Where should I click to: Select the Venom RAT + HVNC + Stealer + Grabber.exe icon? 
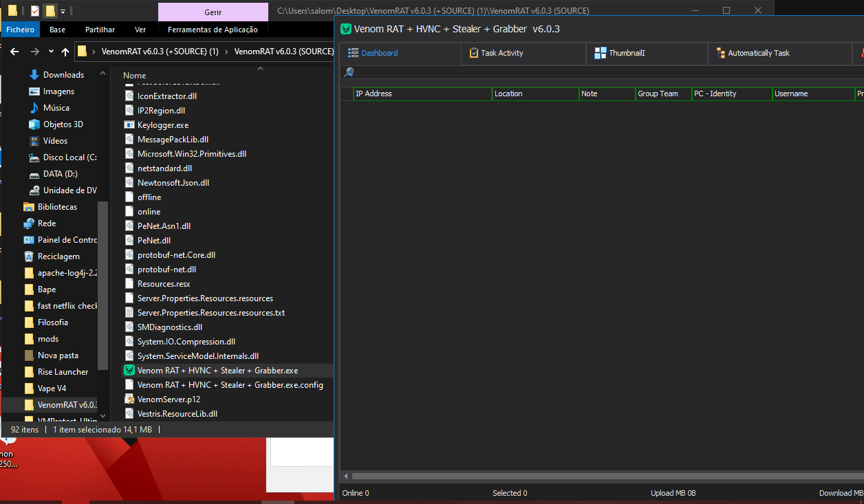[x=129, y=371]
